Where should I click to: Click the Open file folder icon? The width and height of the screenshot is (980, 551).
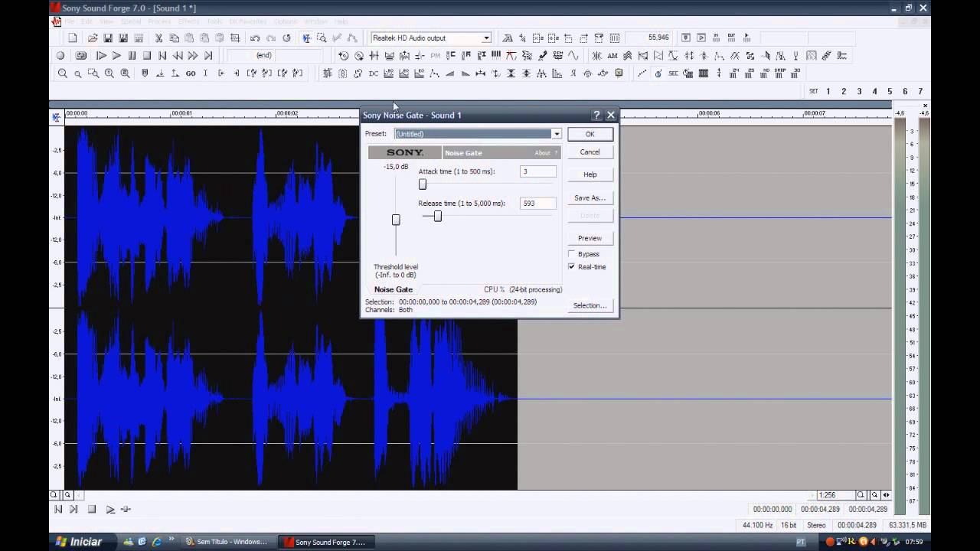click(x=93, y=37)
